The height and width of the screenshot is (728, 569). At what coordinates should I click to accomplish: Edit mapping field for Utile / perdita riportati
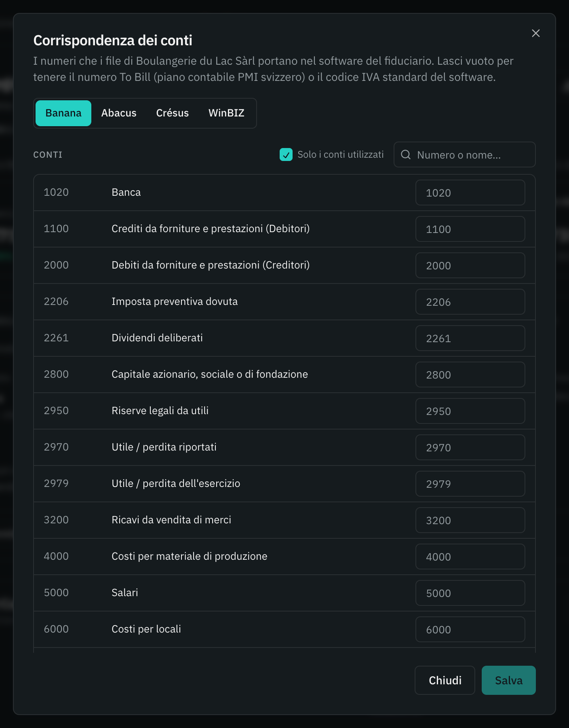click(x=470, y=447)
